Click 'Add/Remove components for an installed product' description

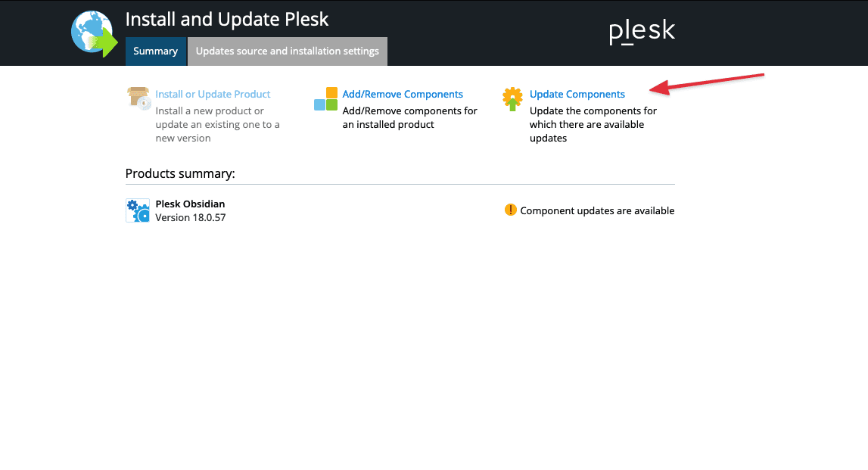point(409,118)
